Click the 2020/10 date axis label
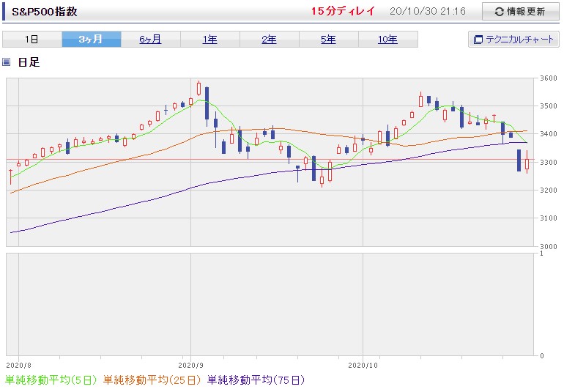The image size is (564, 392). click(x=363, y=366)
